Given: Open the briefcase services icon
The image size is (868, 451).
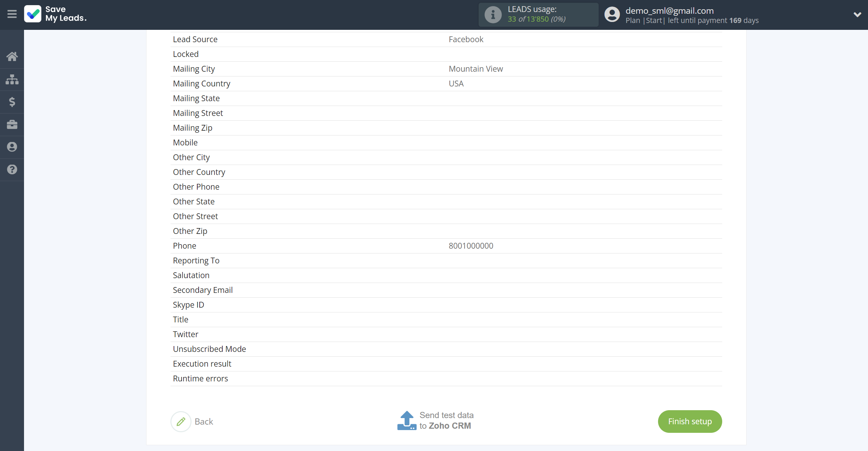Looking at the screenshot, I should point(12,124).
